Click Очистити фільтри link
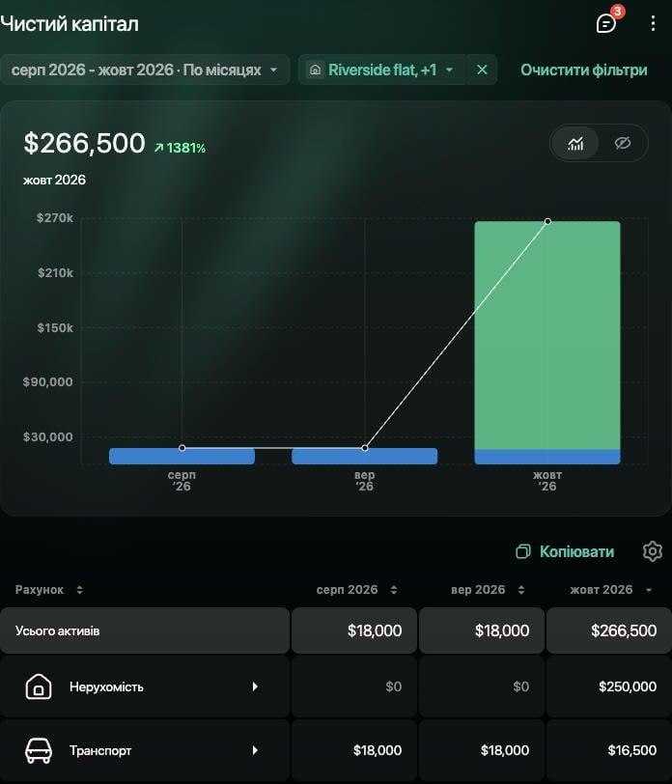Image resolution: width=672 pixels, height=784 pixels. 583,70
